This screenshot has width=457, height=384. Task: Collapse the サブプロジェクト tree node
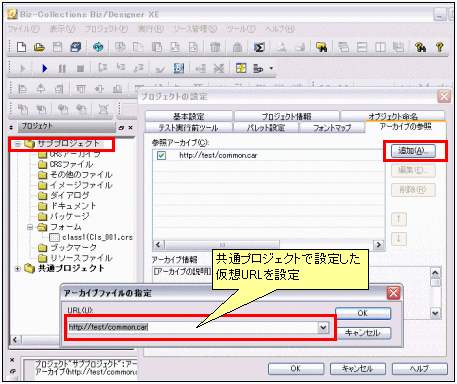tap(17, 144)
